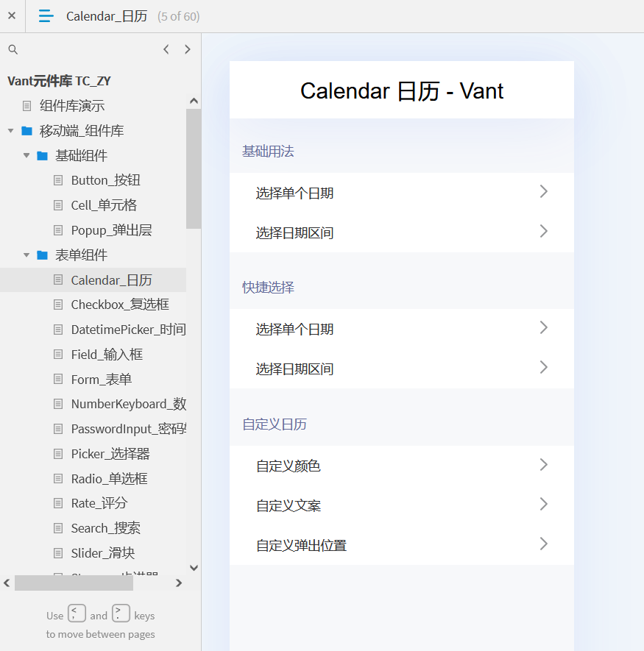Open the NumberKeyboard_数 page
644x651 pixels.
(128, 404)
